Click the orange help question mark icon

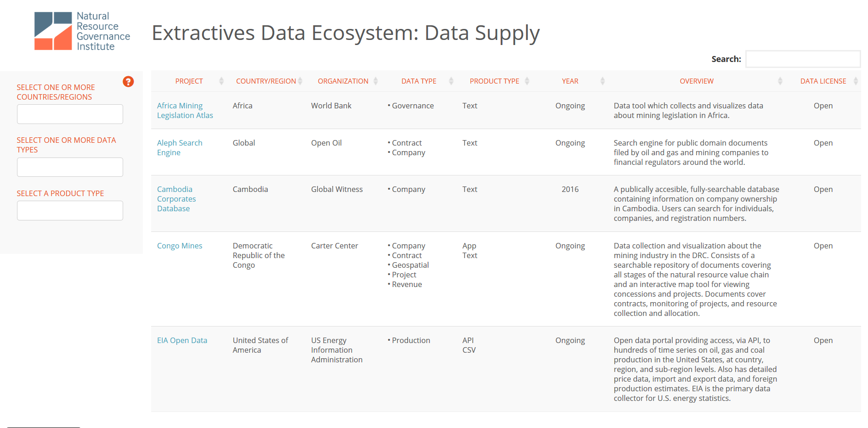click(128, 82)
